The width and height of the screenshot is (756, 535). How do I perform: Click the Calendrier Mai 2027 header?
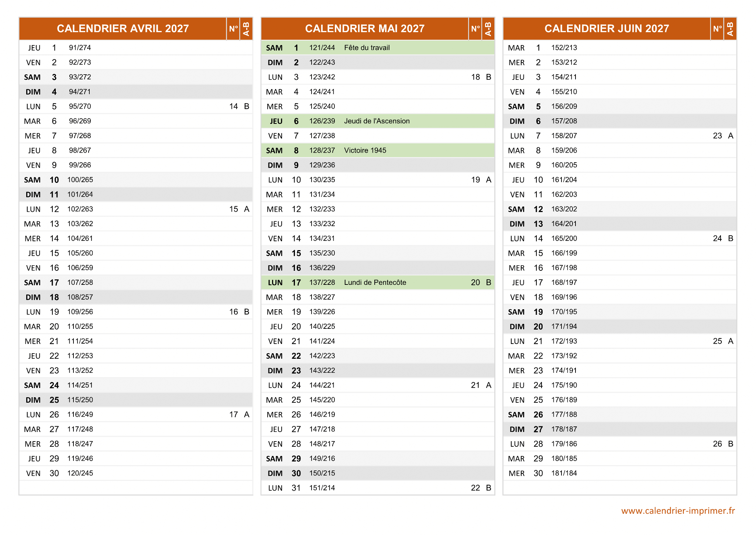point(364,28)
